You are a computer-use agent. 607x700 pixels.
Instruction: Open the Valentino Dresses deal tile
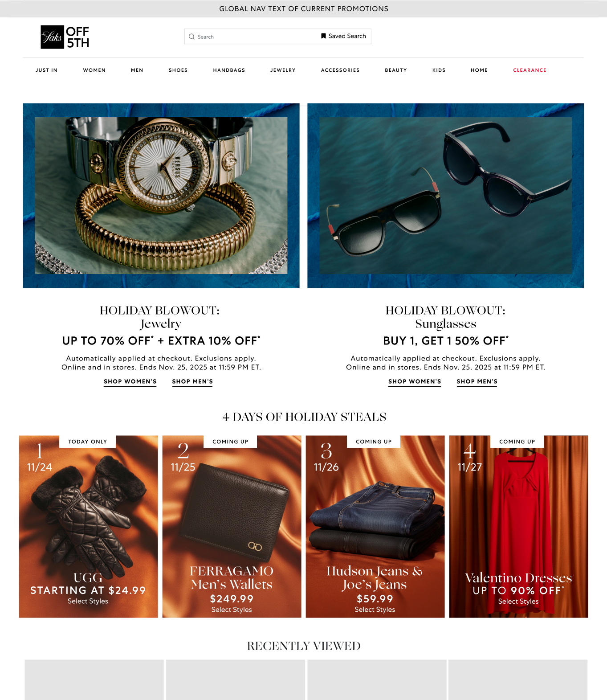click(518, 527)
